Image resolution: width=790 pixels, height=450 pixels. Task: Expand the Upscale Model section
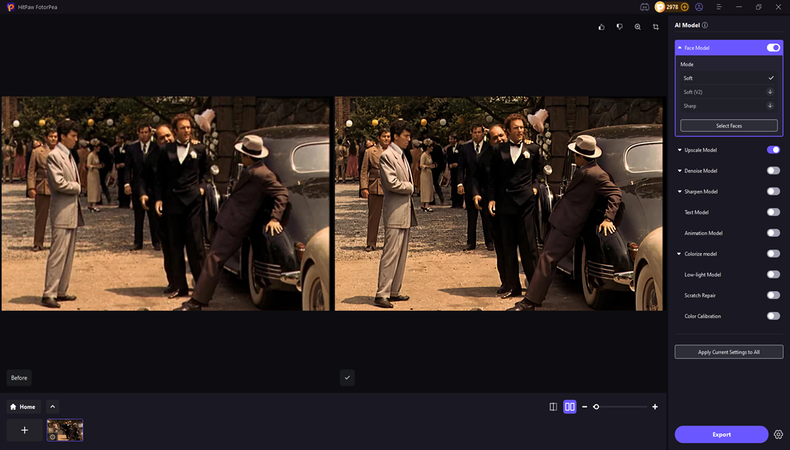[680, 150]
